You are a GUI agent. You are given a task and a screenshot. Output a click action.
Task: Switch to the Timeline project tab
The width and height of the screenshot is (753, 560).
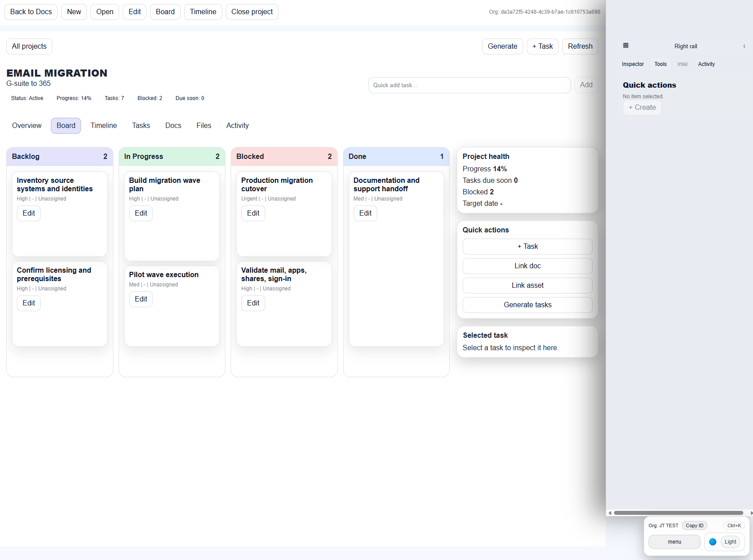[x=103, y=125]
